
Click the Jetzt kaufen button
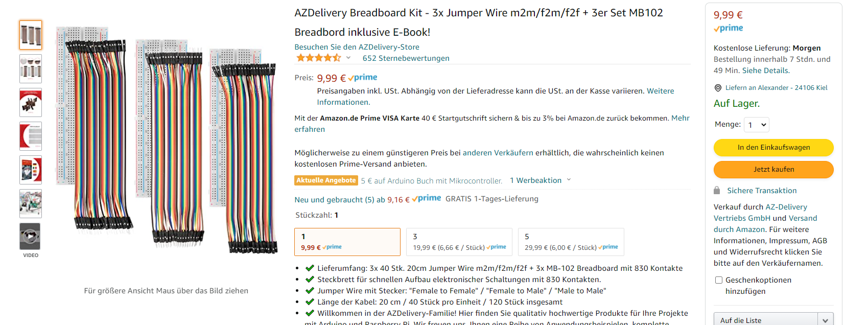pos(773,170)
